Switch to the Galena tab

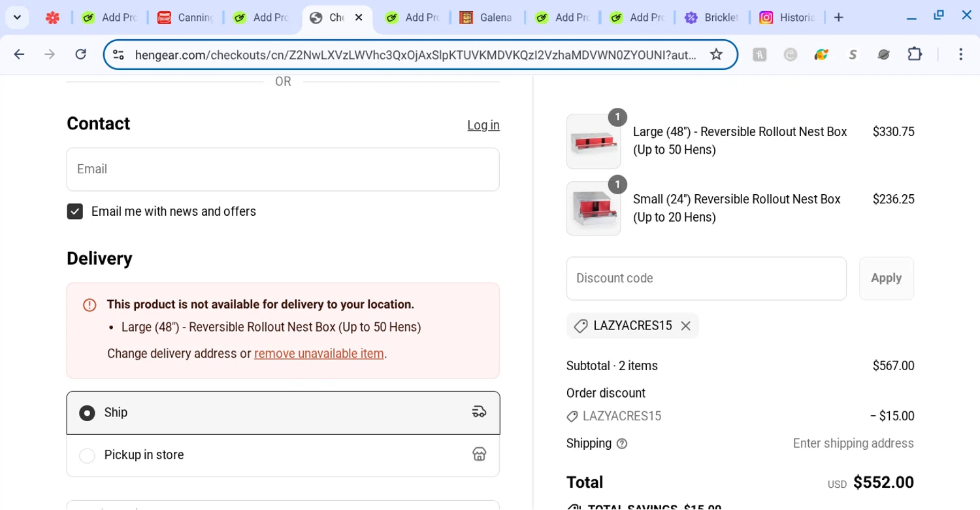tap(487, 18)
